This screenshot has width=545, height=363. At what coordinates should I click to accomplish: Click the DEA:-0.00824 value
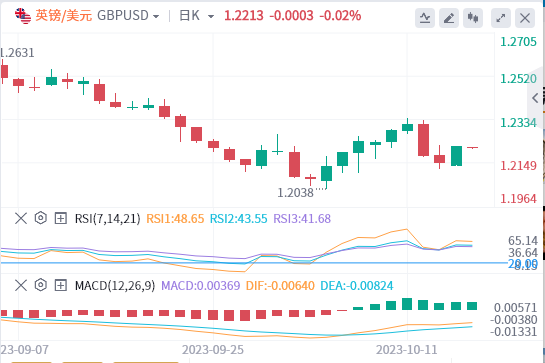pyautogui.click(x=357, y=286)
